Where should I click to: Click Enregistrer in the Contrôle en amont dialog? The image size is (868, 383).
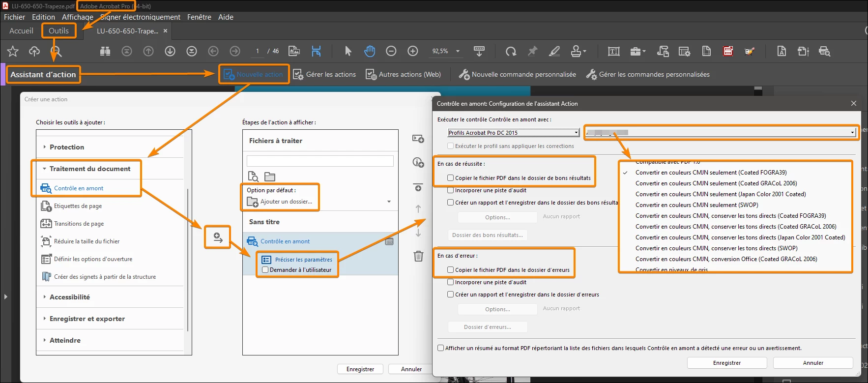[x=727, y=363]
